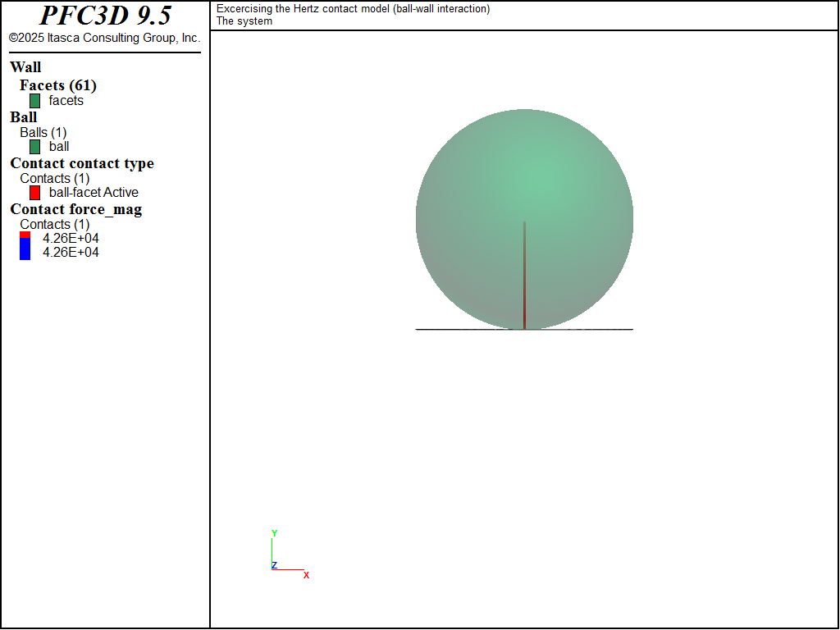This screenshot has height=630, width=840.
Task: Click 'The system' subtitle text
Action: (244, 21)
